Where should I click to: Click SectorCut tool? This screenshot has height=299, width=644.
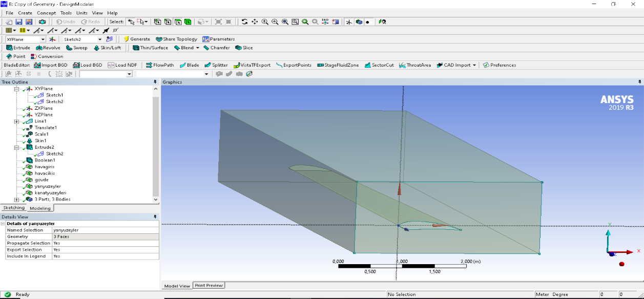click(x=379, y=65)
